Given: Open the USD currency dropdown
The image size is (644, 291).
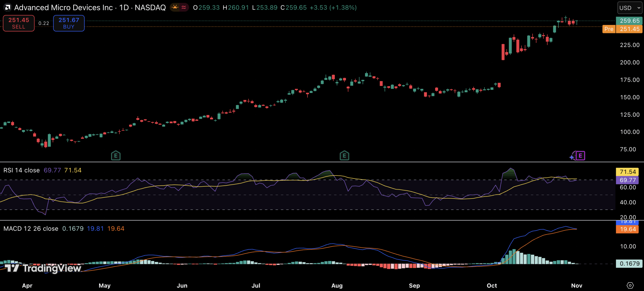Looking at the screenshot, I should click(x=630, y=8).
